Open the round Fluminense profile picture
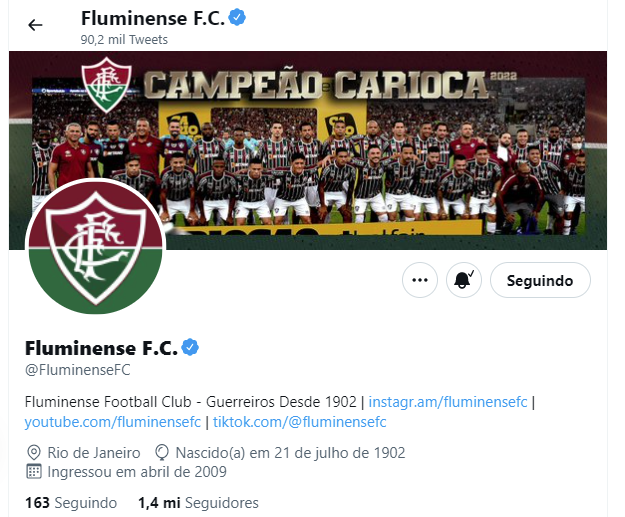The height and width of the screenshot is (517, 625). (x=96, y=247)
